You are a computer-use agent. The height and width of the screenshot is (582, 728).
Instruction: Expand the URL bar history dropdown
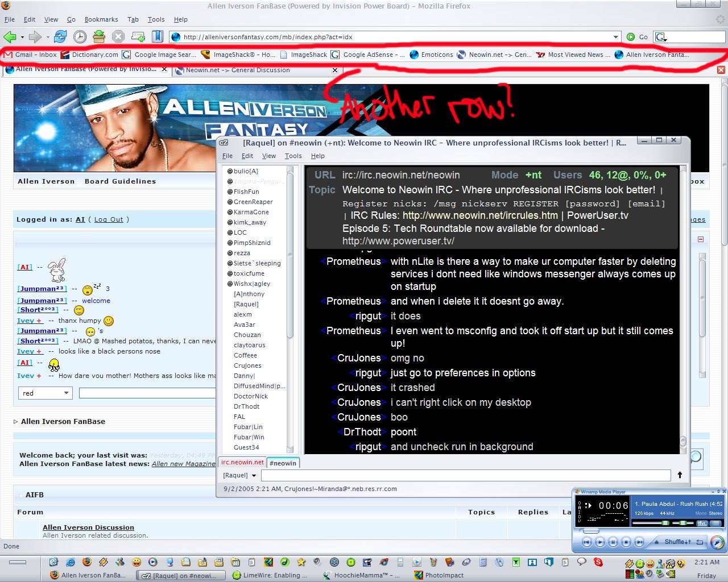(x=615, y=37)
